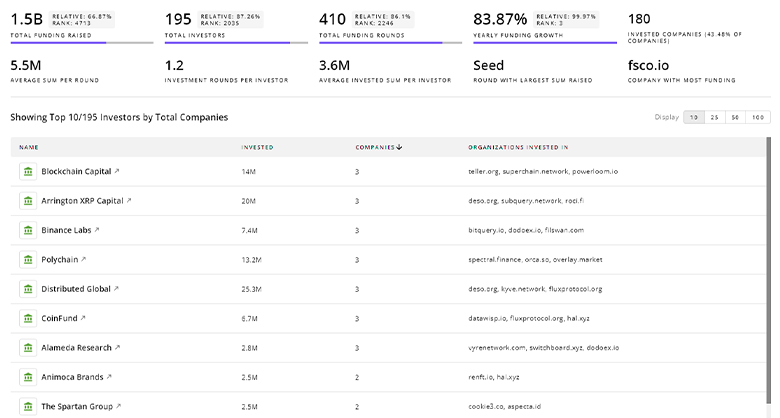Click the 3.6M average invested sum value
This screenshot has height=418, width=780.
tap(334, 65)
